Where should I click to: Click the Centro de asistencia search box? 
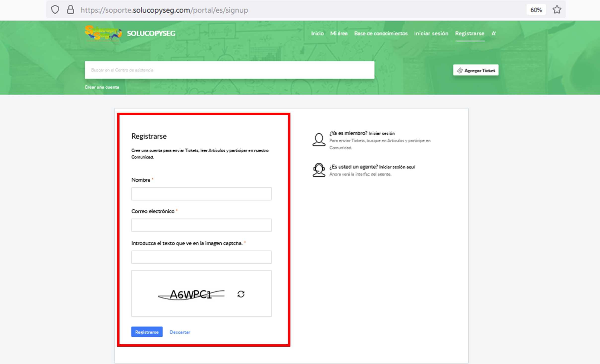[x=229, y=70]
